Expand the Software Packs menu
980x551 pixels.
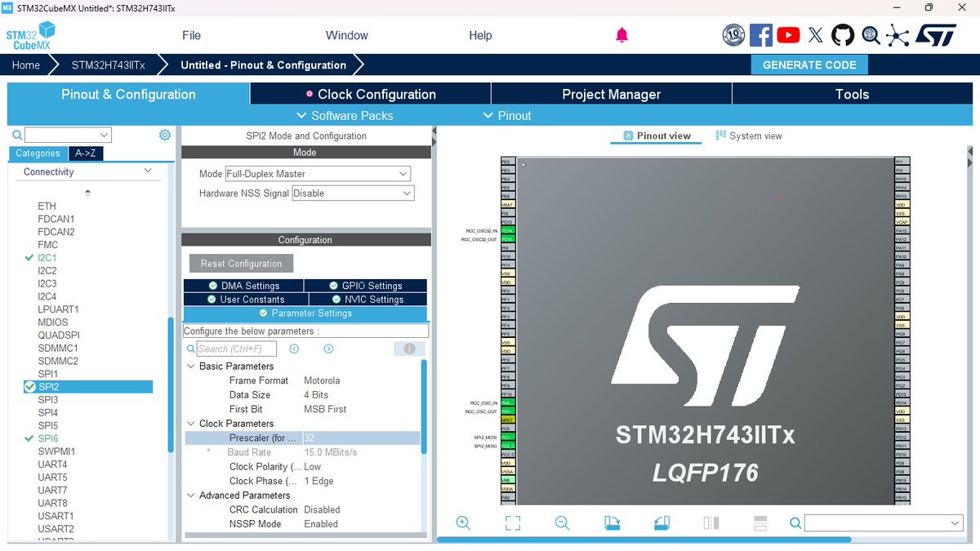[345, 116]
